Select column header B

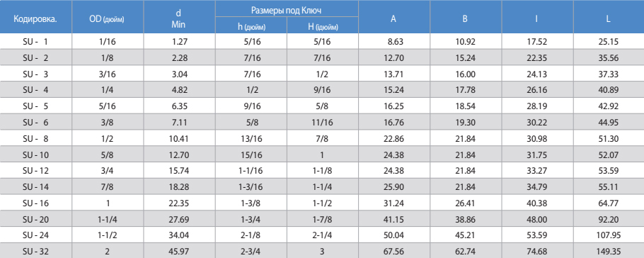pos(465,19)
